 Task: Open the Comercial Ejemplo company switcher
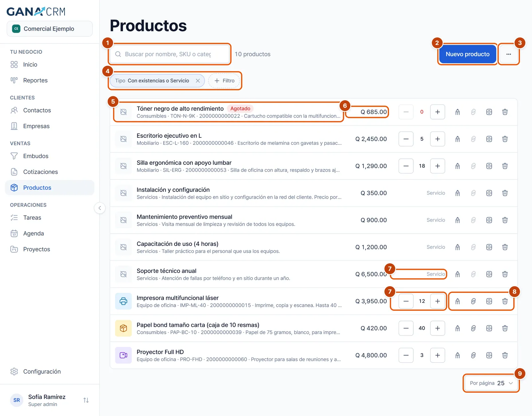tap(50, 29)
